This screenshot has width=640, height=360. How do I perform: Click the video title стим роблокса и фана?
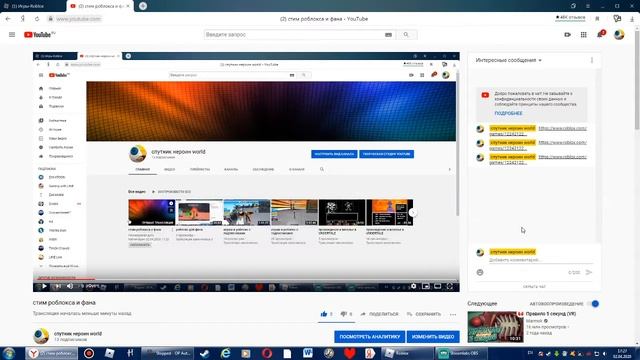[x=64, y=302]
